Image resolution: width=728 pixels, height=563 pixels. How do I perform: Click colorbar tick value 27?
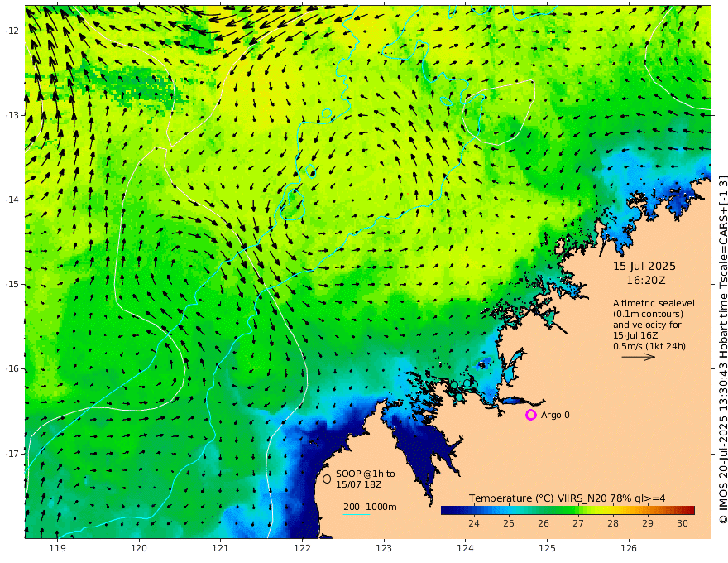[578, 523]
